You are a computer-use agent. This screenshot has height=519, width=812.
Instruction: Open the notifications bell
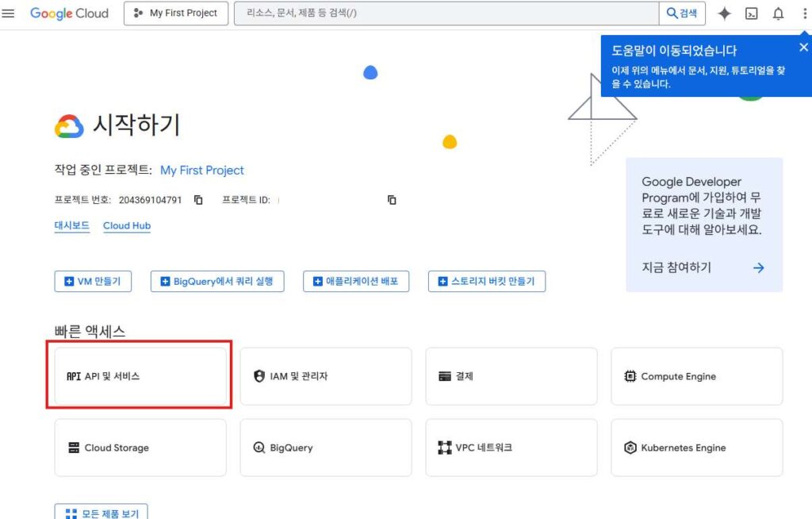click(x=778, y=13)
